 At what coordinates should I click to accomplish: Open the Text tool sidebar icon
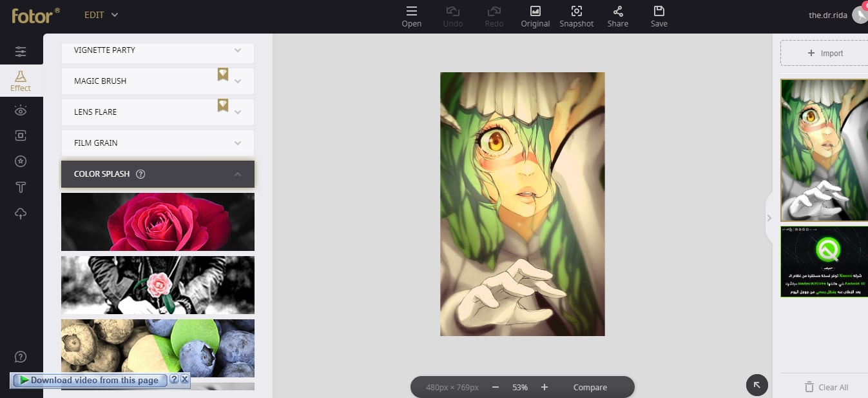pos(21,188)
